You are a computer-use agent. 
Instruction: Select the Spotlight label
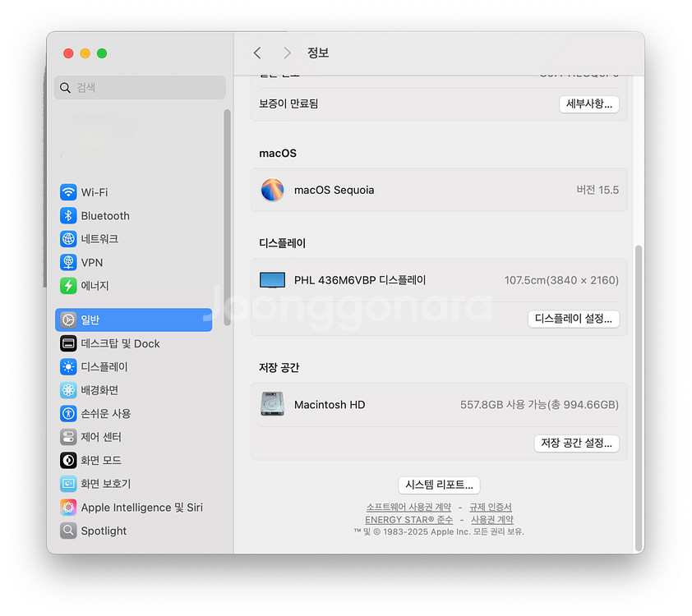104,531
